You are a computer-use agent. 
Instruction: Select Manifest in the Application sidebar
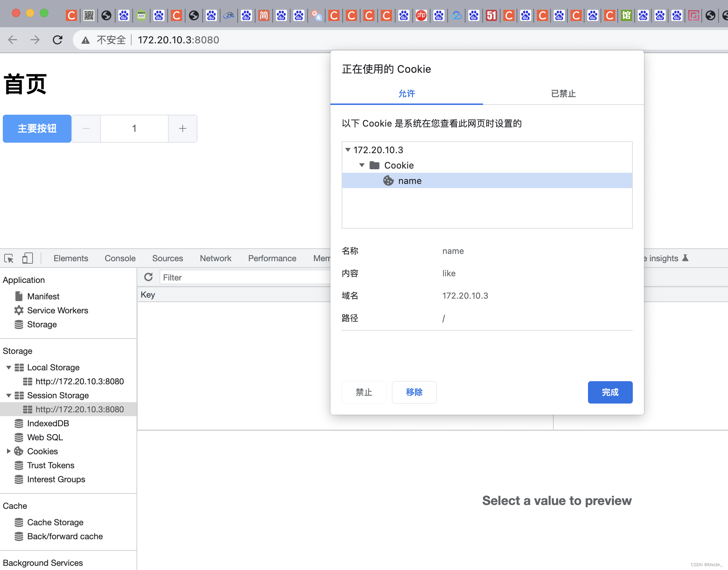coord(43,296)
